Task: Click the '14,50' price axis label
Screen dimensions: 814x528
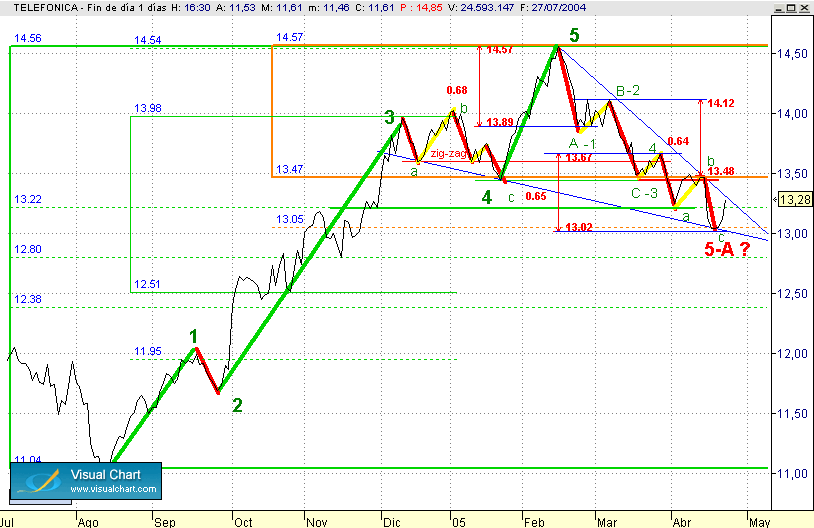Action: pos(792,53)
